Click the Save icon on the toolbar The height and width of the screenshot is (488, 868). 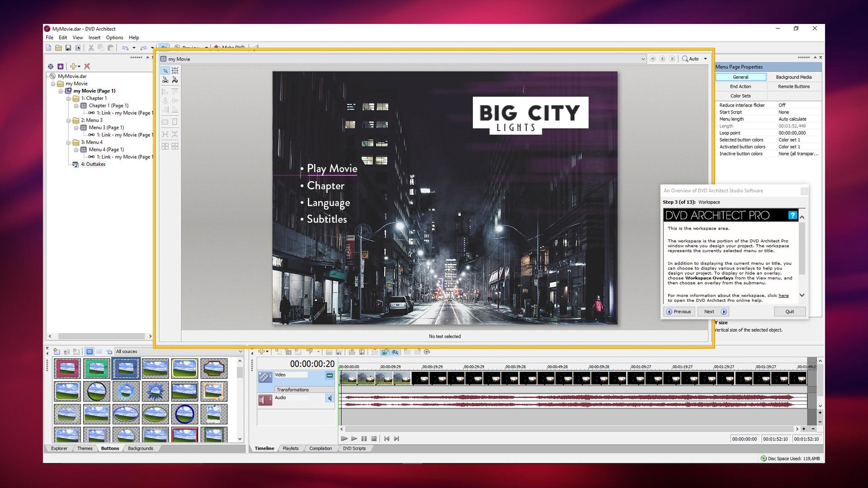pos(68,47)
